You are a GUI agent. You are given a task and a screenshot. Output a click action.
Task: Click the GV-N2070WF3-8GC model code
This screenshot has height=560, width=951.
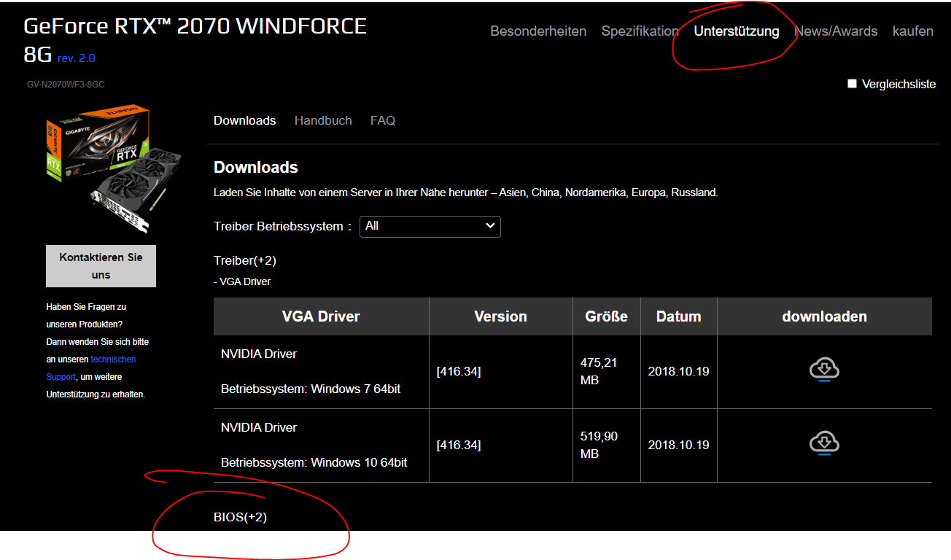point(66,85)
